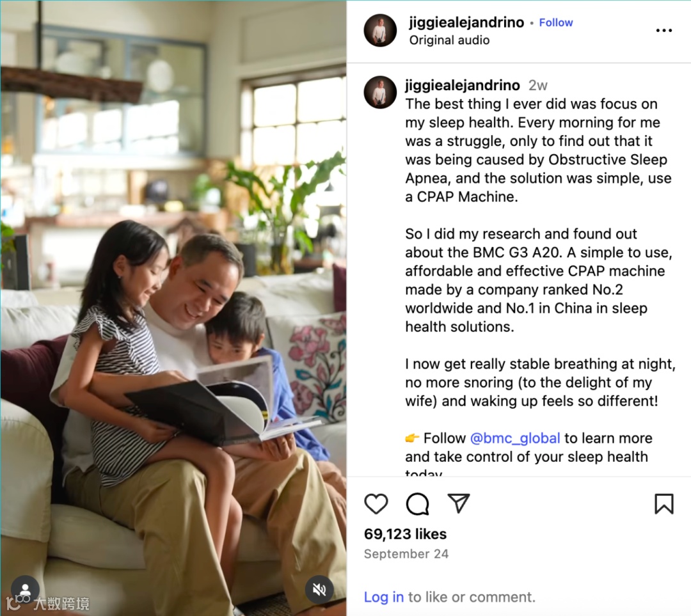Open jiggiealejandrino username in header
691x616 pixels.
click(x=466, y=22)
